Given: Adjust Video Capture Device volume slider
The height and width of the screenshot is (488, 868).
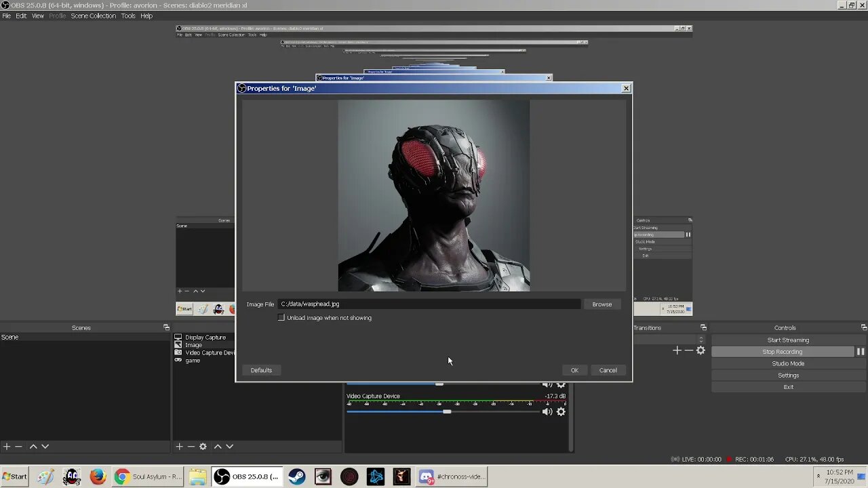Looking at the screenshot, I should coord(446,411).
